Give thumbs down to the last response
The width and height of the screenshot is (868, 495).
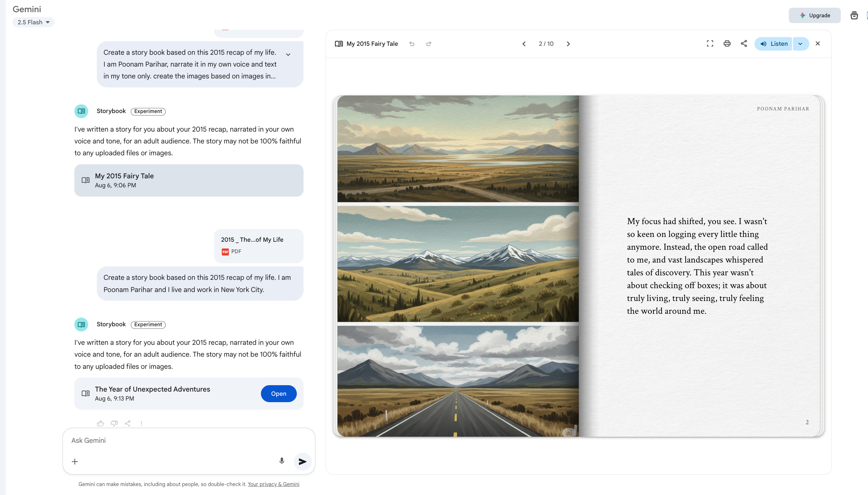pos(114,423)
